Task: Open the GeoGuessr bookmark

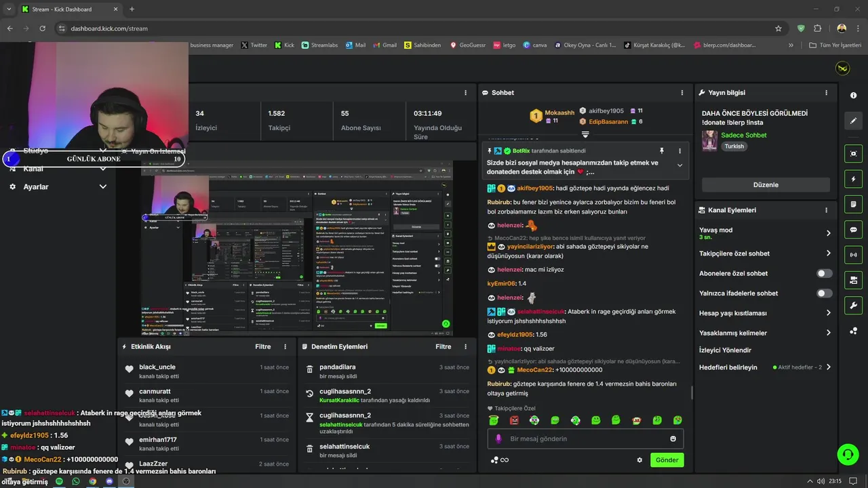Action: 468,45
